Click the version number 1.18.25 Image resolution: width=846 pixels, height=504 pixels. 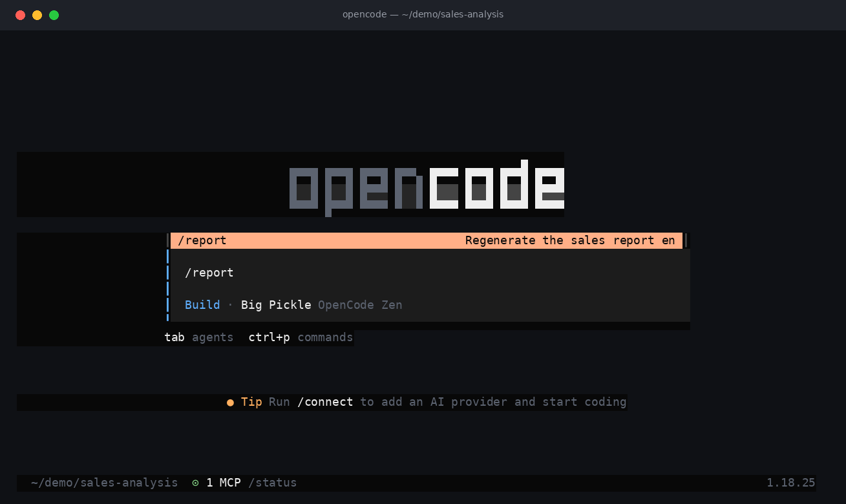(x=791, y=483)
